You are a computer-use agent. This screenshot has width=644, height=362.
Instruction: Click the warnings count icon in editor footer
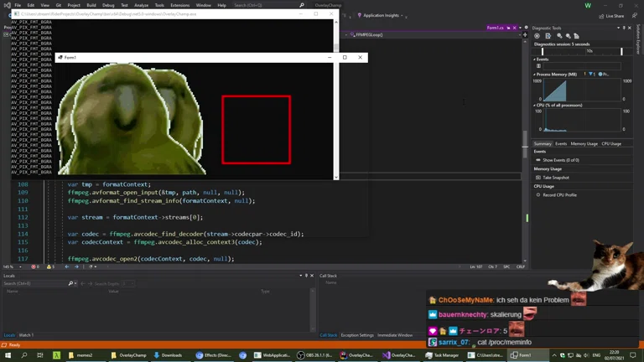(50, 266)
